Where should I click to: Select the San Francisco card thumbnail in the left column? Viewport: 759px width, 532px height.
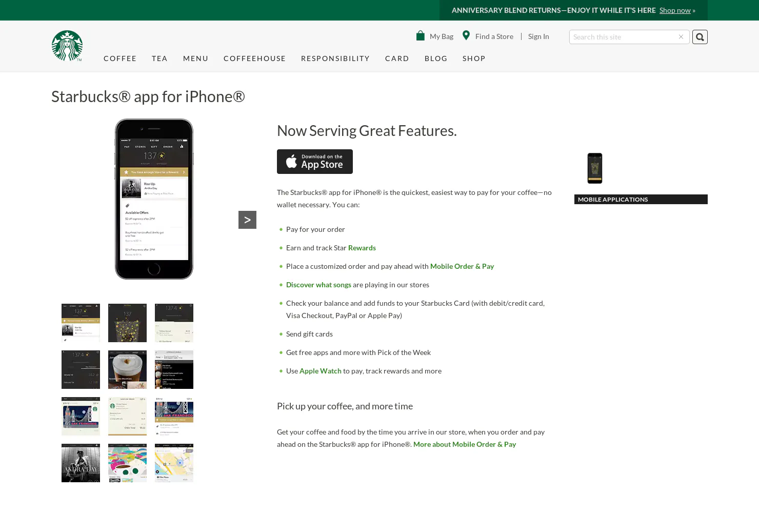pos(81,416)
